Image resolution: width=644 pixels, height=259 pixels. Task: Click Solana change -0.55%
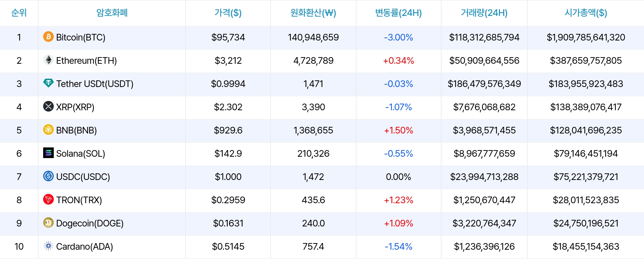point(398,153)
